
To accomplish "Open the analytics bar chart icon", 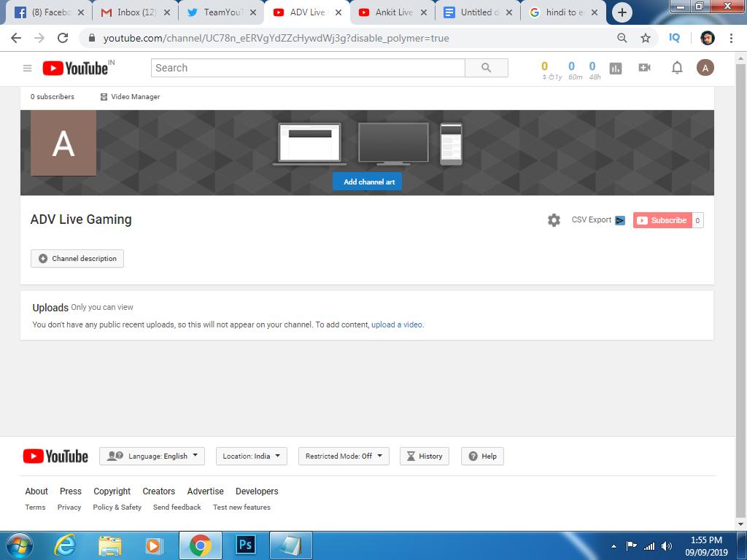I will coord(616,69).
